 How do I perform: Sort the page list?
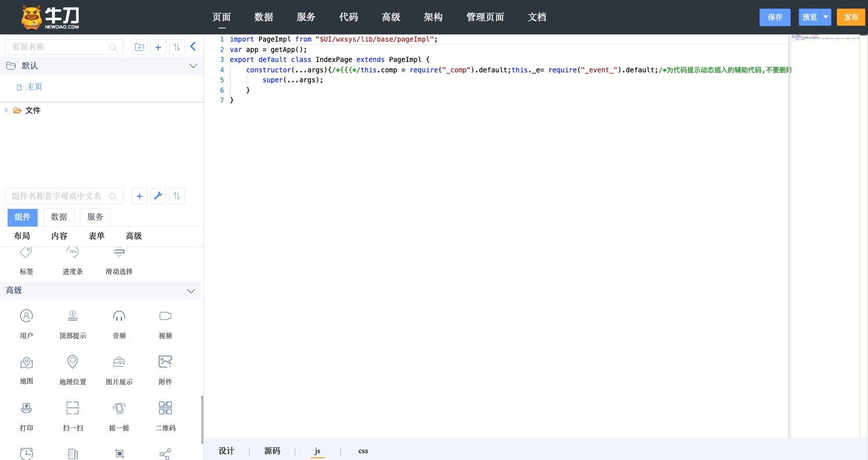pos(176,47)
